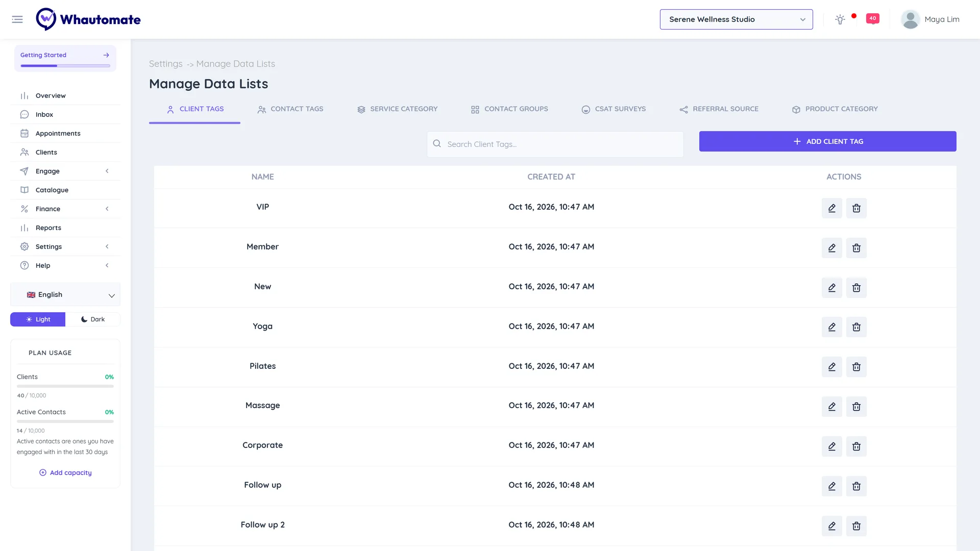Viewport: 980px width, 551px height.
Task: Edit the Massage client tag
Action: click(832, 407)
